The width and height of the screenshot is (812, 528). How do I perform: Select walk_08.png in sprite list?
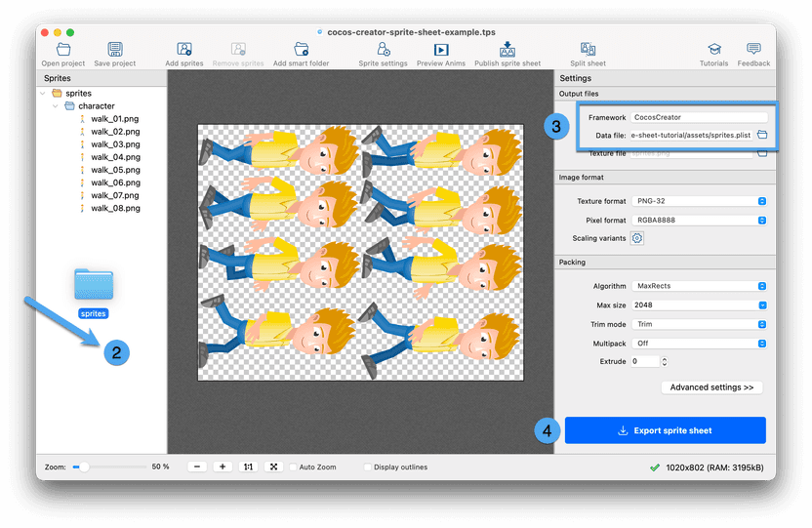pos(115,208)
